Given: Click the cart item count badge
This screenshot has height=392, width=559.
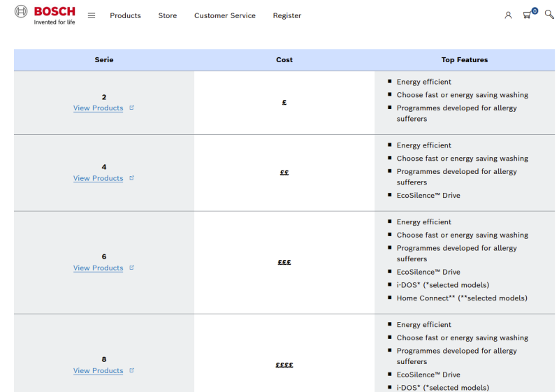Looking at the screenshot, I should [535, 11].
